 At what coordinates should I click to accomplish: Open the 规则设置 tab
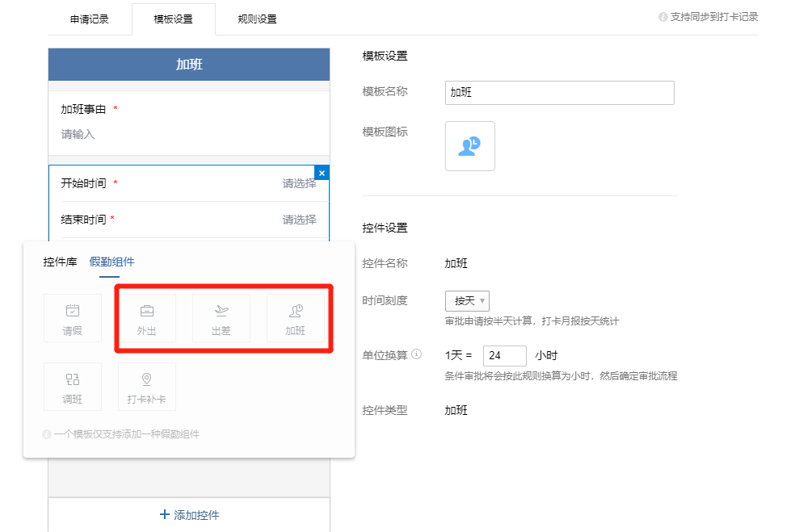point(257,19)
